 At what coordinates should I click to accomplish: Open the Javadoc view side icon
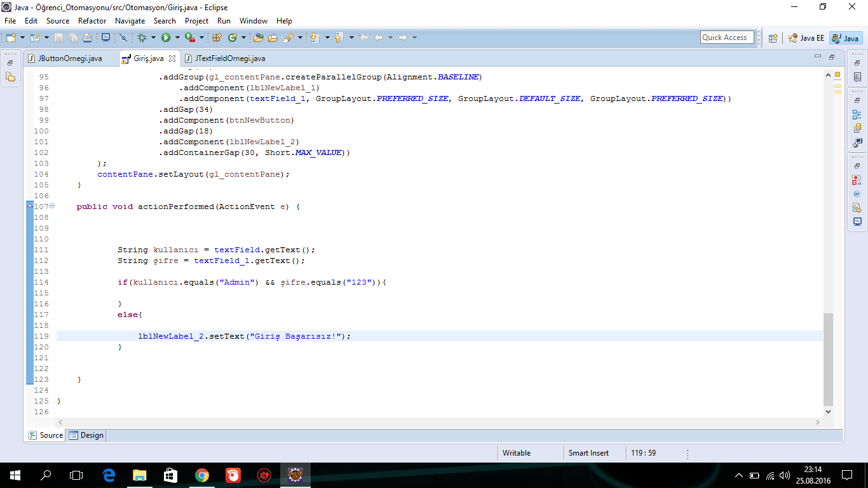857,194
